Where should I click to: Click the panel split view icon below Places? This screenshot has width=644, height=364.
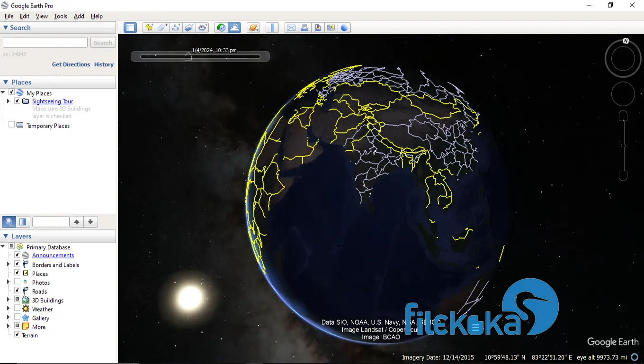tap(23, 221)
